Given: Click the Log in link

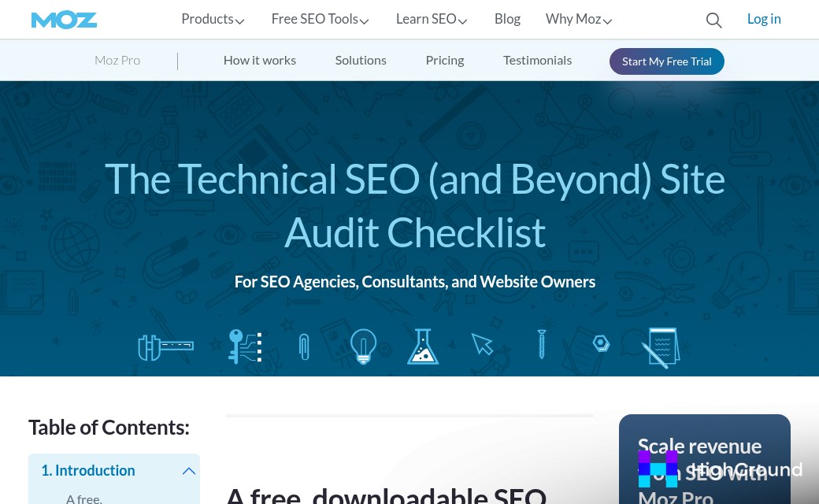Looking at the screenshot, I should point(764,19).
